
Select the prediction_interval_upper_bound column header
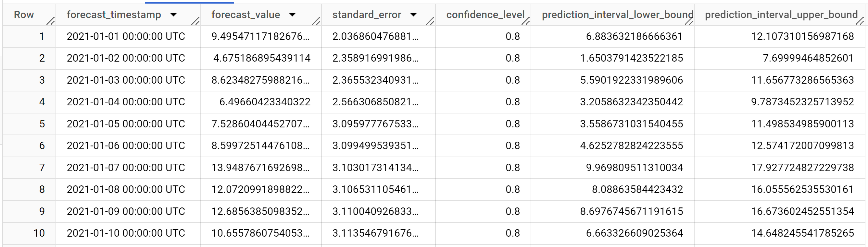tap(782, 15)
